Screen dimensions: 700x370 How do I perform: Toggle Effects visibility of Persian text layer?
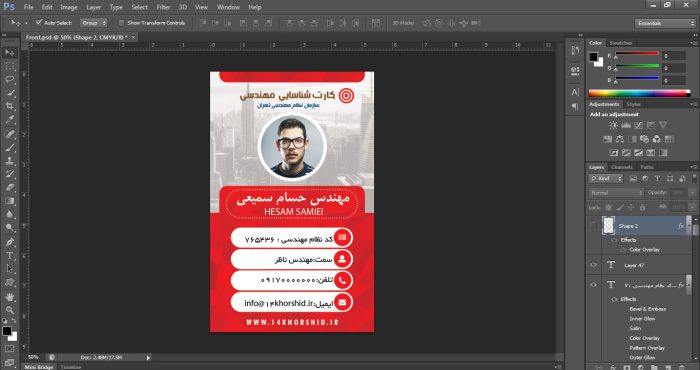[x=614, y=299]
